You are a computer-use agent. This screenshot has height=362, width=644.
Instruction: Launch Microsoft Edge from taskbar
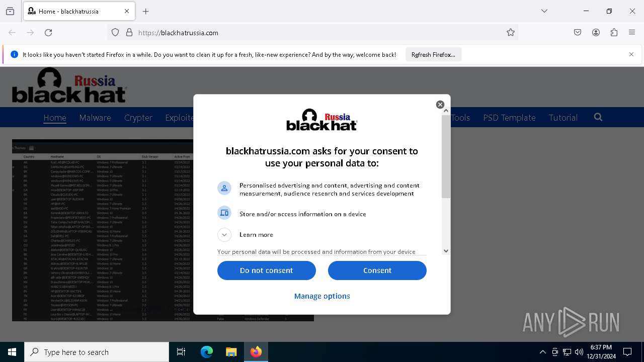coord(207,352)
